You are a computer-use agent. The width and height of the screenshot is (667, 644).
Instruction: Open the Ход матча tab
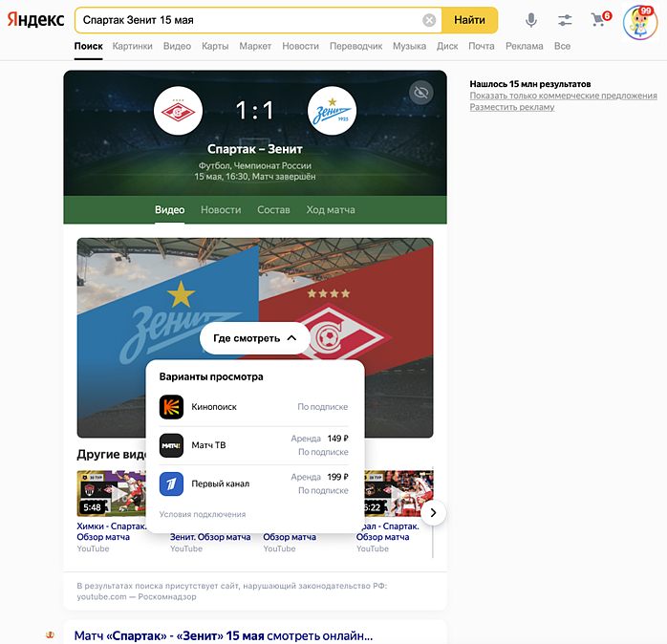click(x=331, y=210)
